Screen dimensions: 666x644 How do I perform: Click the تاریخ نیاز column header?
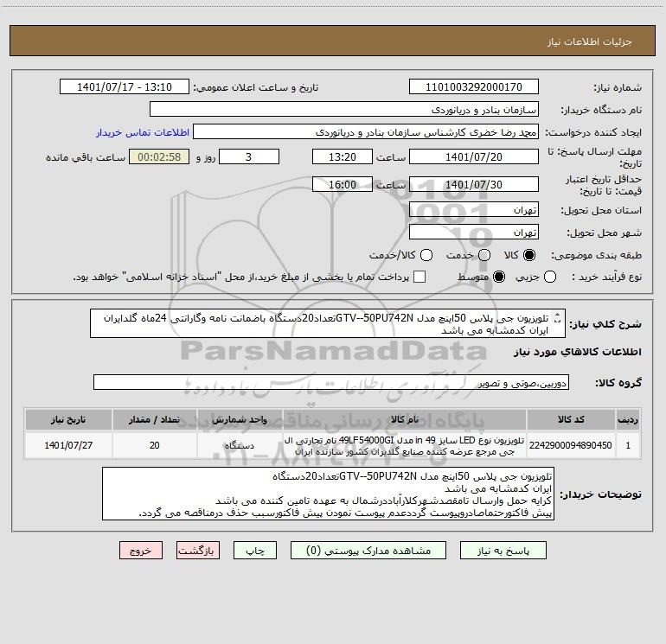point(68,419)
